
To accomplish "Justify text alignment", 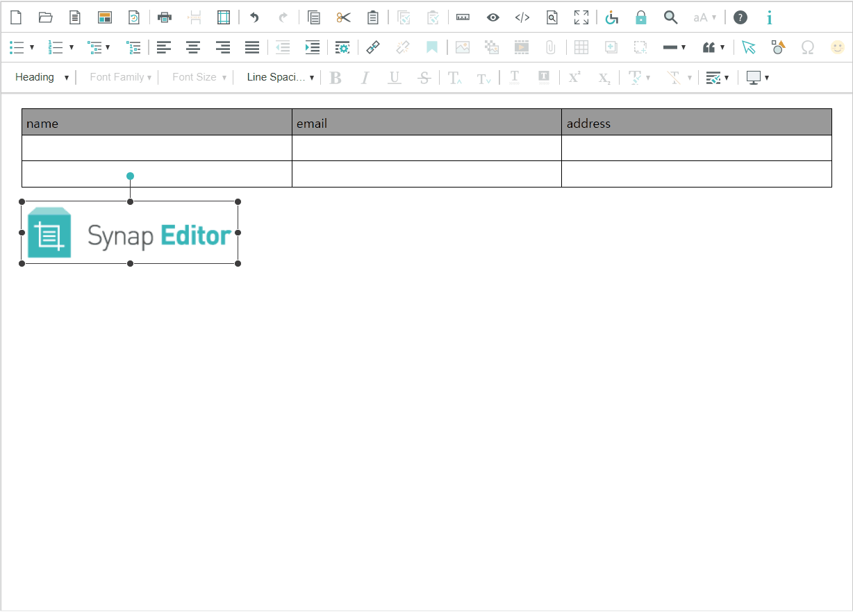I will coord(252,47).
